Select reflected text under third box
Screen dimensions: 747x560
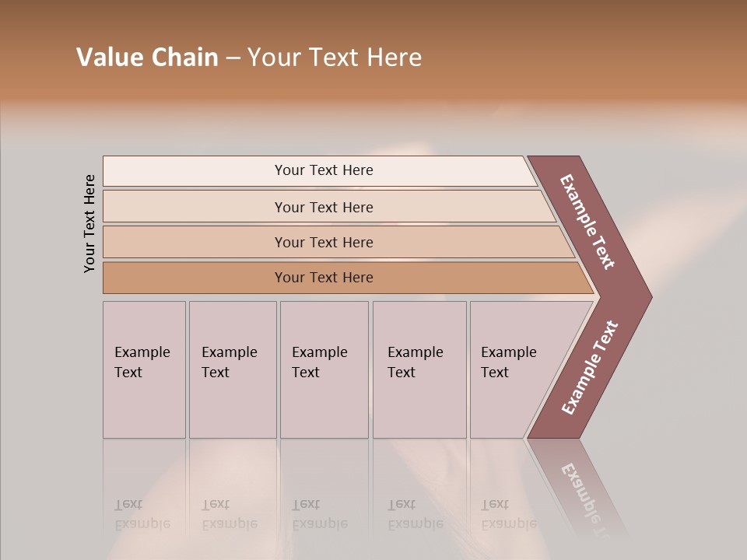[x=319, y=514]
